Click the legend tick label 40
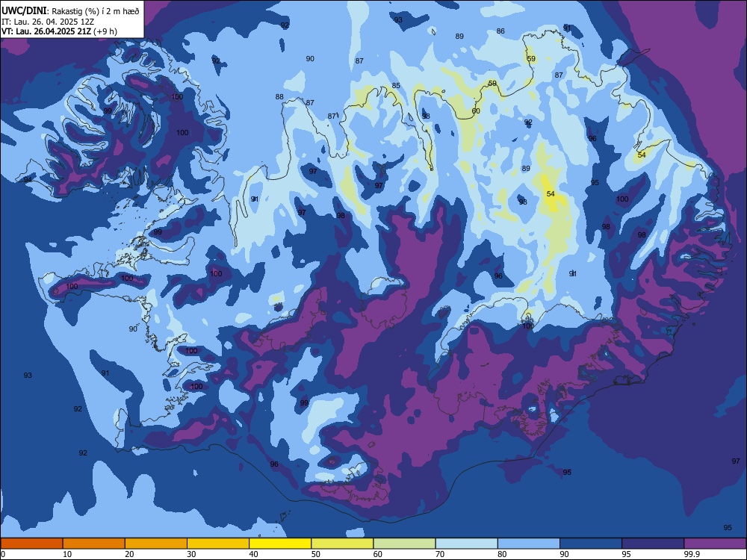Image resolution: width=747 pixels, height=560 pixels. pos(254,554)
